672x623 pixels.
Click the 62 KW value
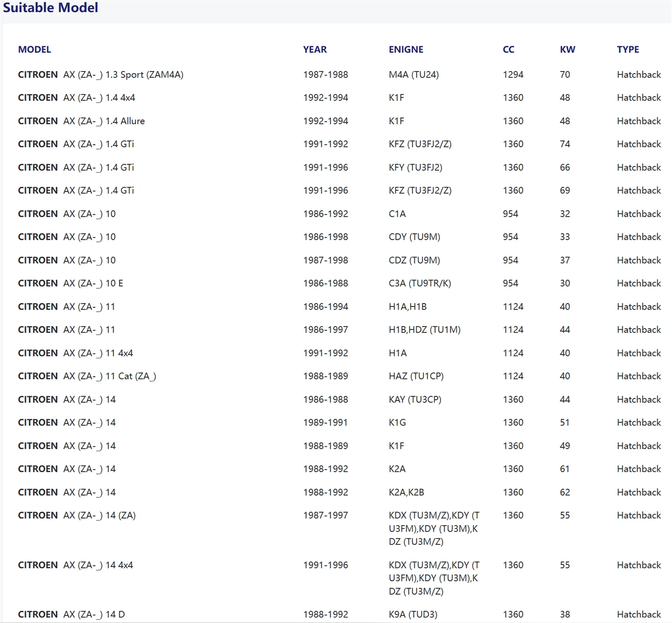(x=565, y=492)
